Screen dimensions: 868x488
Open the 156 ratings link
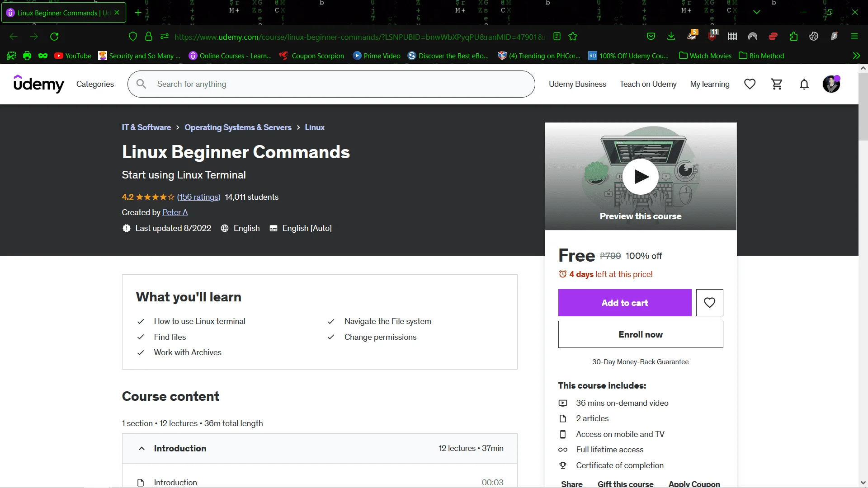199,197
